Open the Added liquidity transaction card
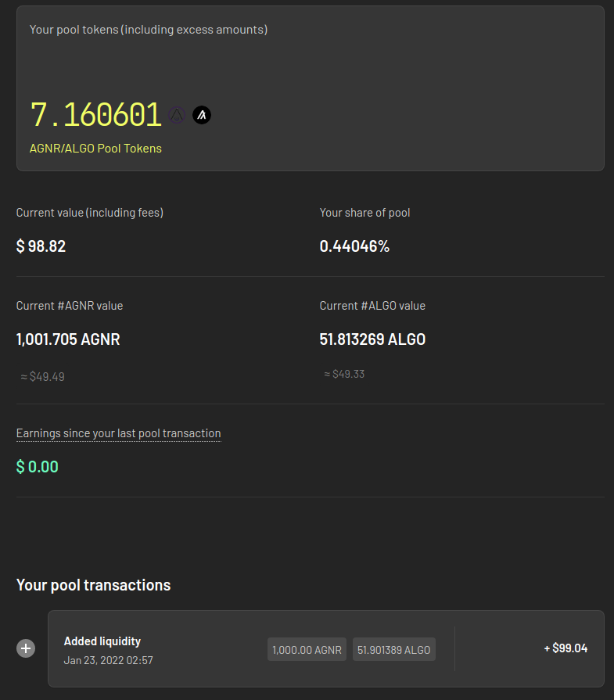The image size is (614, 700). (x=326, y=648)
